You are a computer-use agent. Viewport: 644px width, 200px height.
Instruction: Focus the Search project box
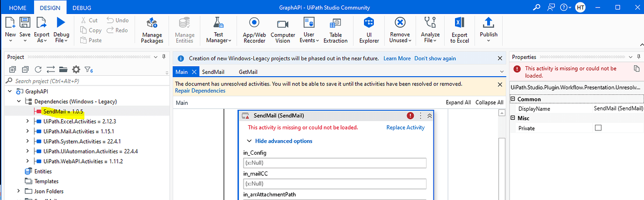tap(86, 81)
